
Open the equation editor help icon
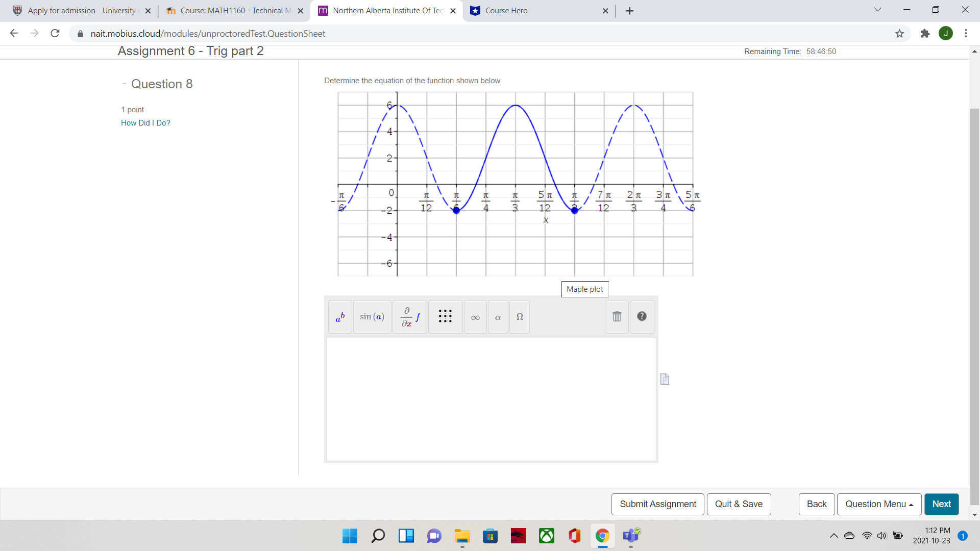[642, 316]
